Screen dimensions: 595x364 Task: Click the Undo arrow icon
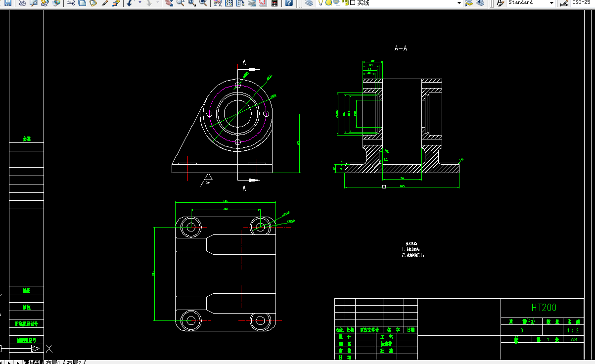(130, 3)
